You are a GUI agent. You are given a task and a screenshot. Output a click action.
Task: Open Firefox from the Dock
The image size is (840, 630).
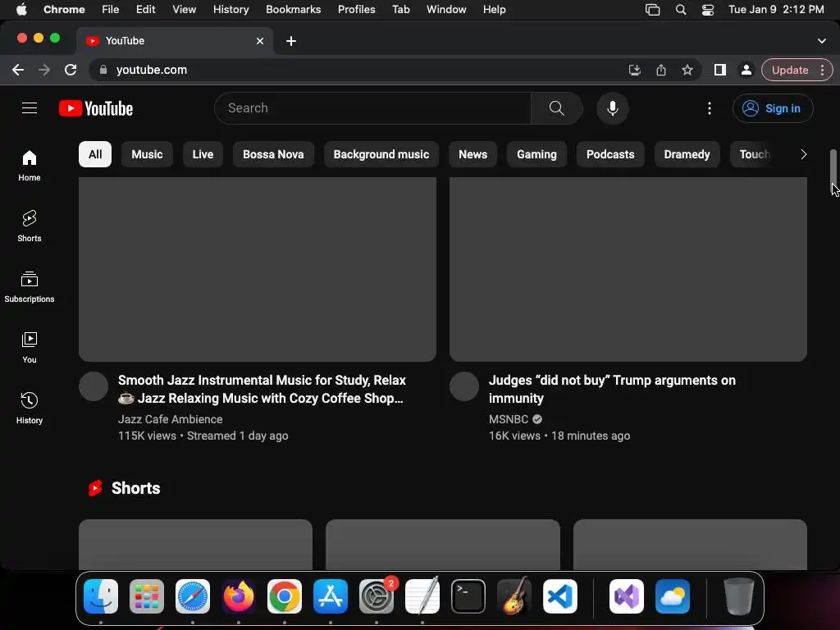click(239, 596)
